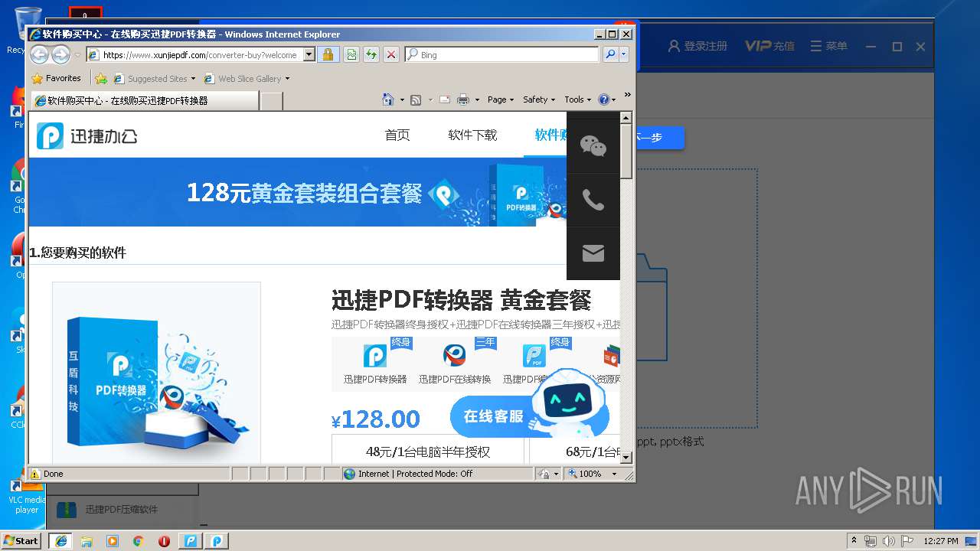Click VIP充值 in the background app
The height and width of the screenshot is (551, 980).
[769, 46]
